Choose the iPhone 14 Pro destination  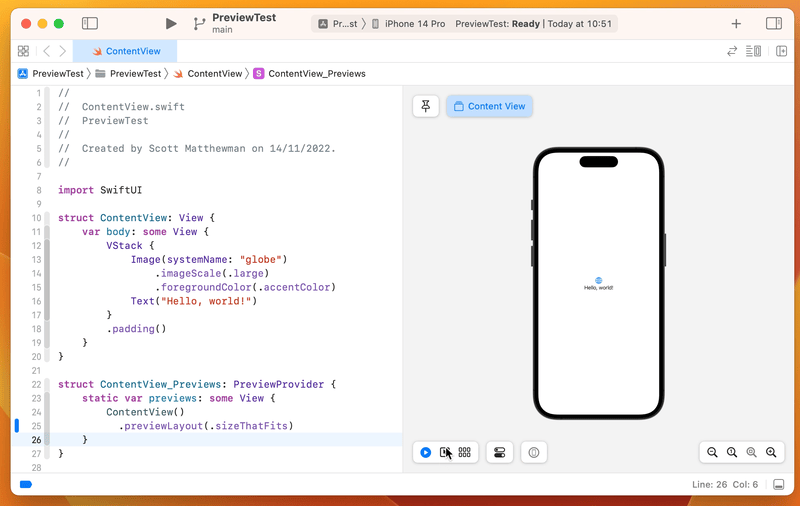pos(409,24)
